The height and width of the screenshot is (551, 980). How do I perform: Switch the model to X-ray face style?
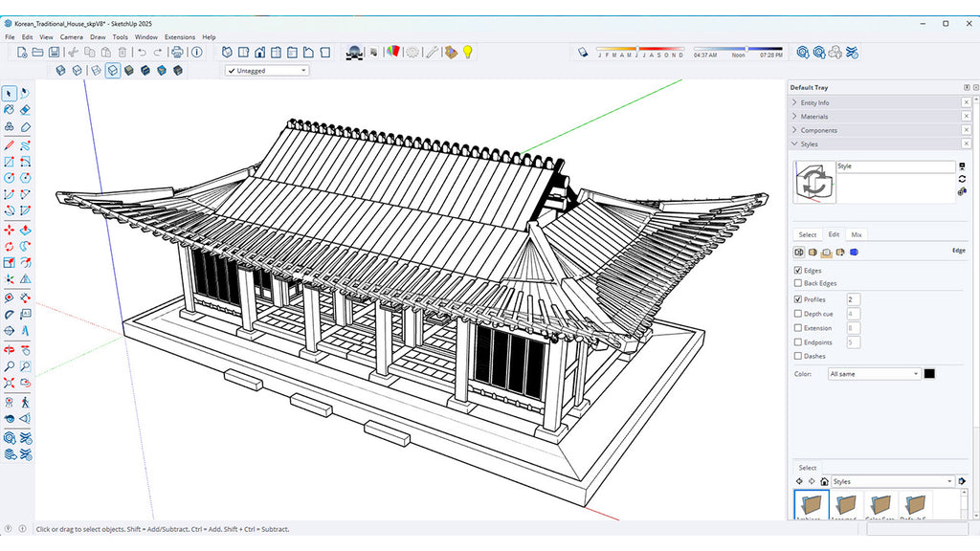pyautogui.click(x=60, y=70)
